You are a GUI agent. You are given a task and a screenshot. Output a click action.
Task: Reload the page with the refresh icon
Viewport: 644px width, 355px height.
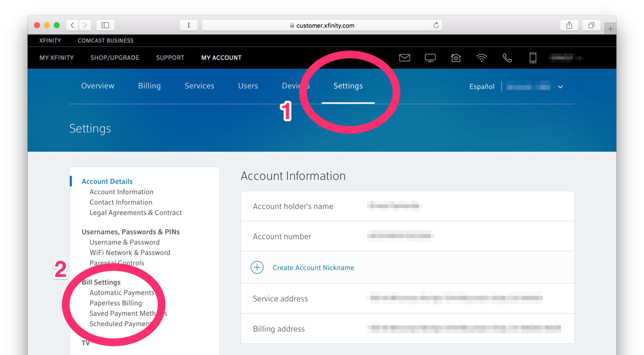pos(435,25)
